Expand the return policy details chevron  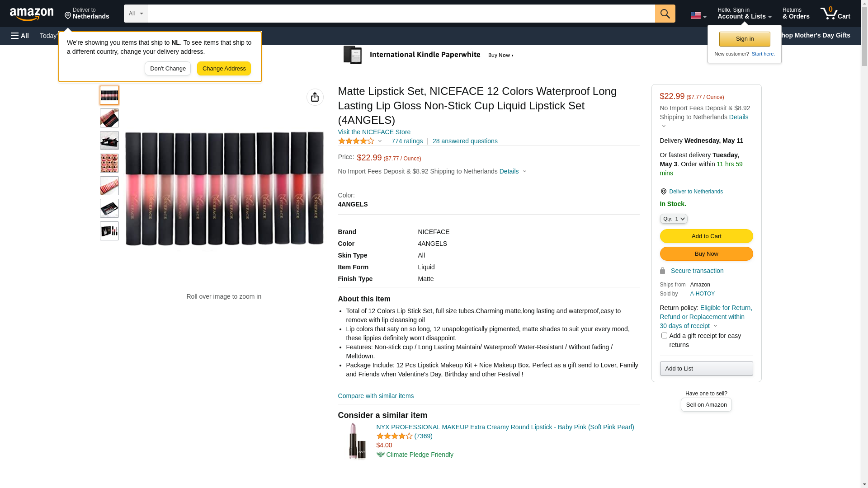pyautogui.click(x=715, y=326)
